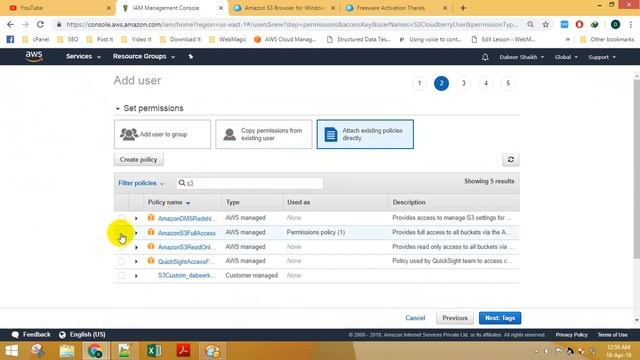The image size is (640, 360).
Task: Select Attach existing policies directly
Action: [365, 134]
